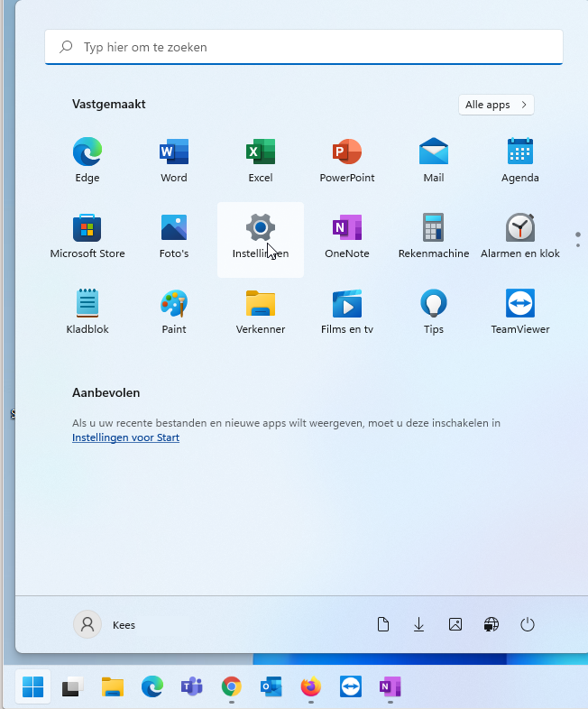Launch OneNote from pinned apps
The width and height of the screenshot is (588, 709).
pos(346,236)
